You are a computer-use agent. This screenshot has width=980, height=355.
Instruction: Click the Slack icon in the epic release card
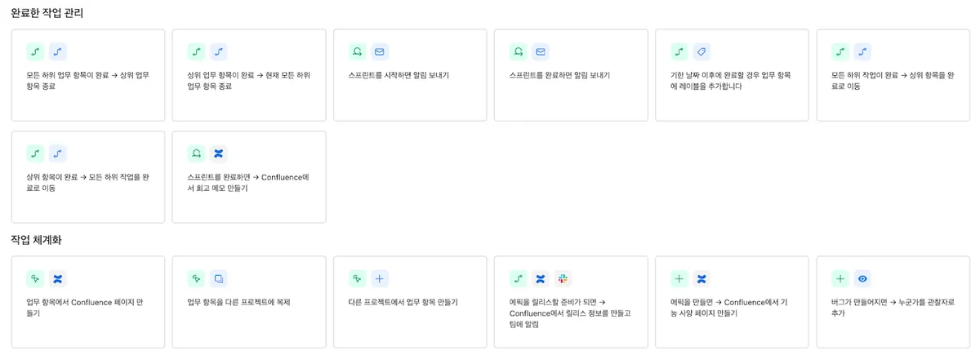tap(562, 278)
